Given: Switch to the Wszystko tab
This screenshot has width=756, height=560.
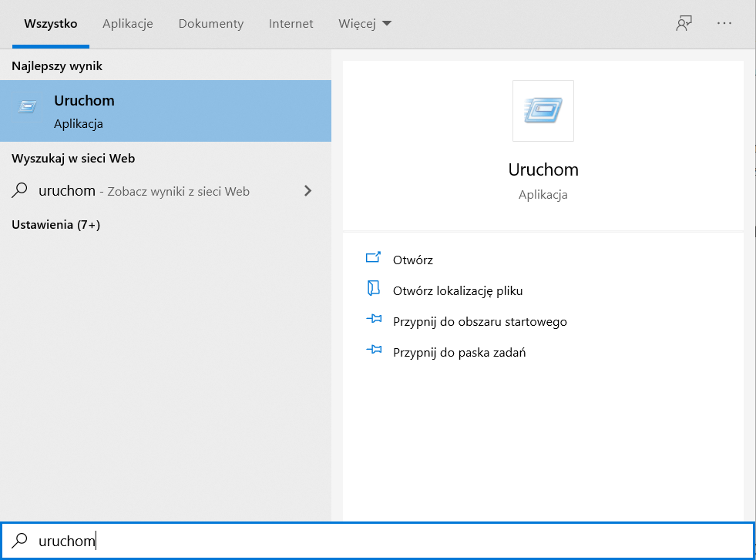Looking at the screenshot, I should (51, 24).
